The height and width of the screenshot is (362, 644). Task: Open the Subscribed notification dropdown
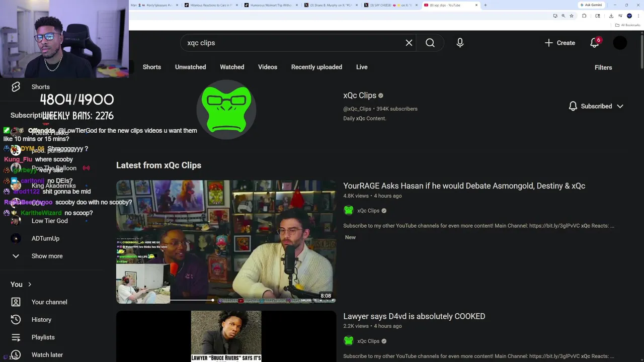pos(596,106)
